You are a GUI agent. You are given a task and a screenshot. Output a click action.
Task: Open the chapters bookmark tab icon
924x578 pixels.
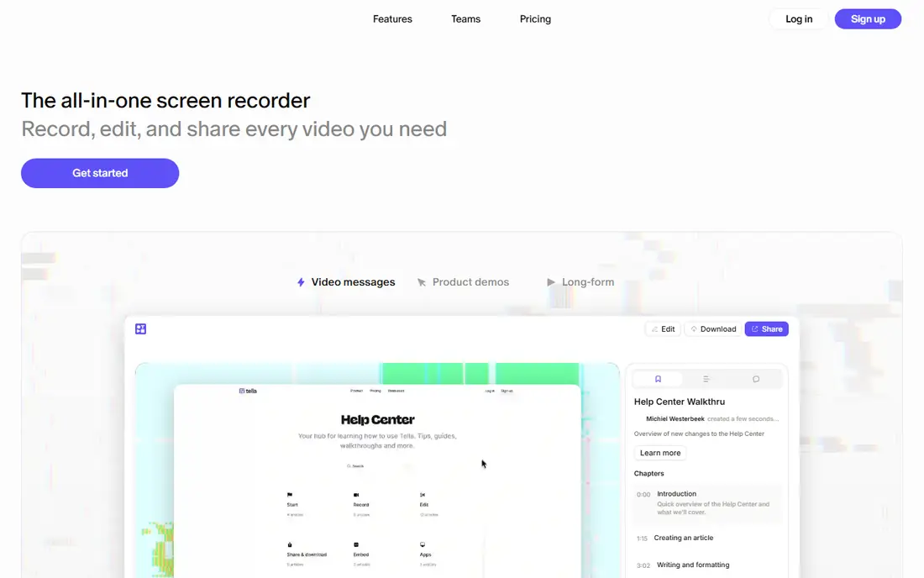[x=659, y=379]
